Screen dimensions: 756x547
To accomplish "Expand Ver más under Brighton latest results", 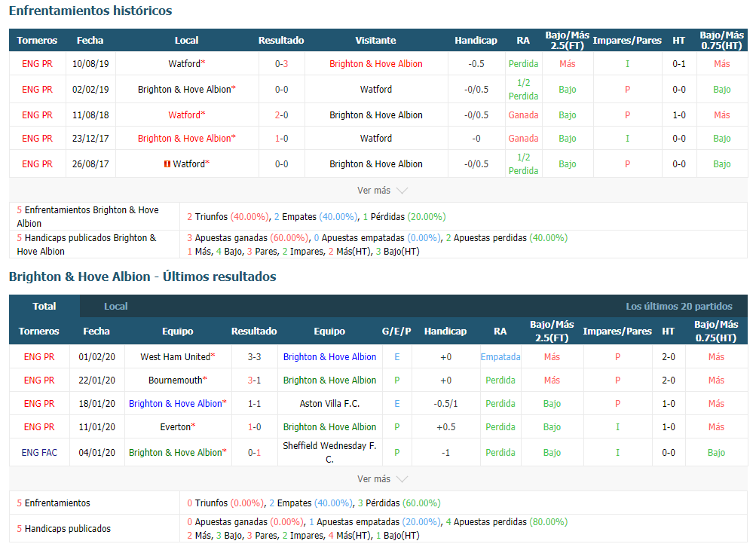I will click(382, 478).
